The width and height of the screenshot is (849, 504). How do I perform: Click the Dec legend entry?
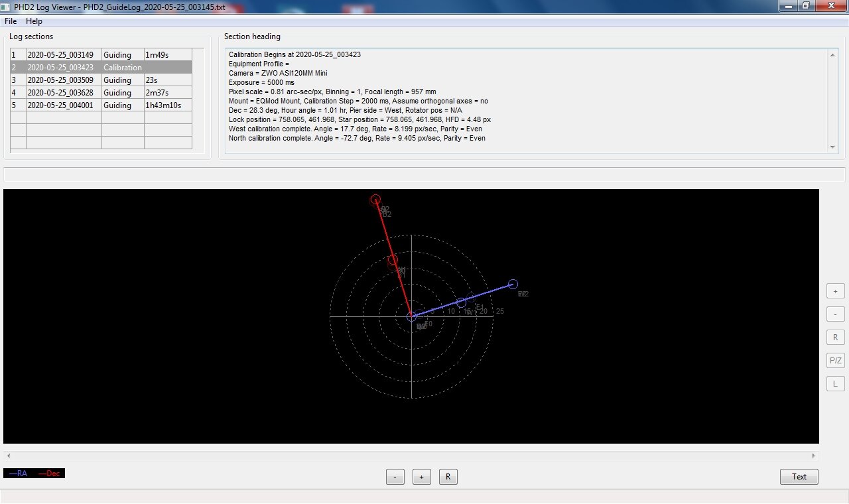tap(49, 473)
